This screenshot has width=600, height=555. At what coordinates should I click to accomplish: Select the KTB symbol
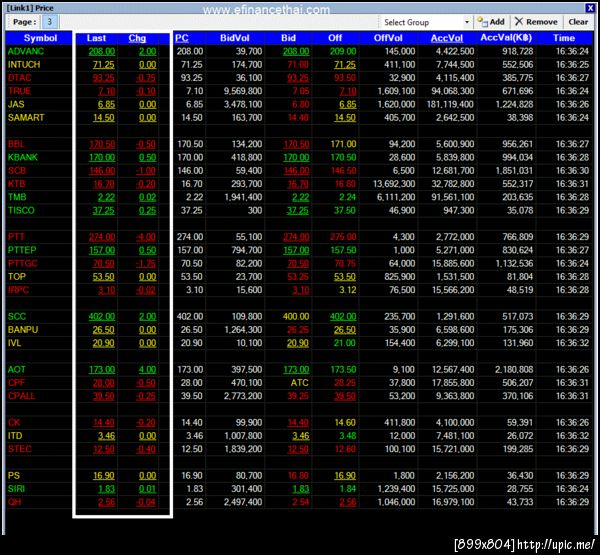(16, 184)
